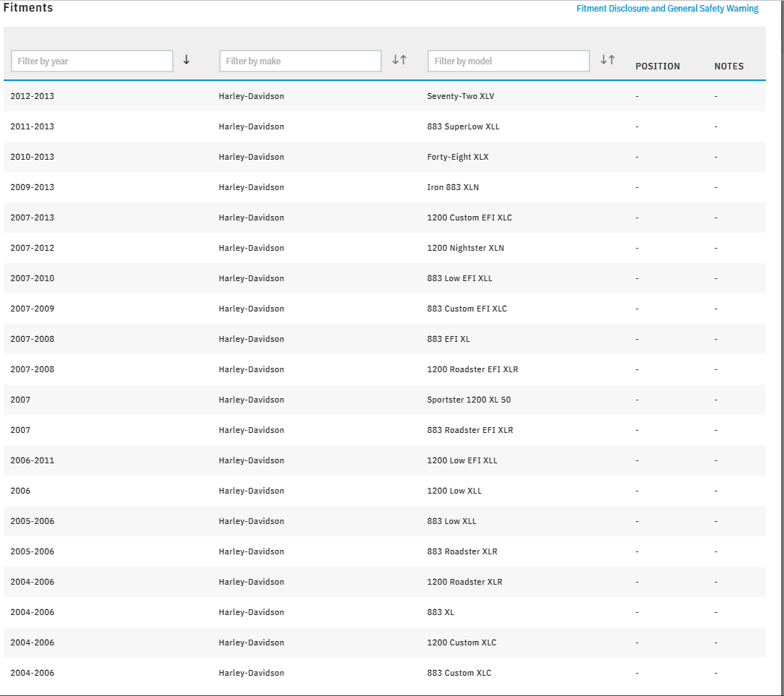Select the 2007-2012 year cell
This screenshot has width=784, height=696.
pos(32,248)
